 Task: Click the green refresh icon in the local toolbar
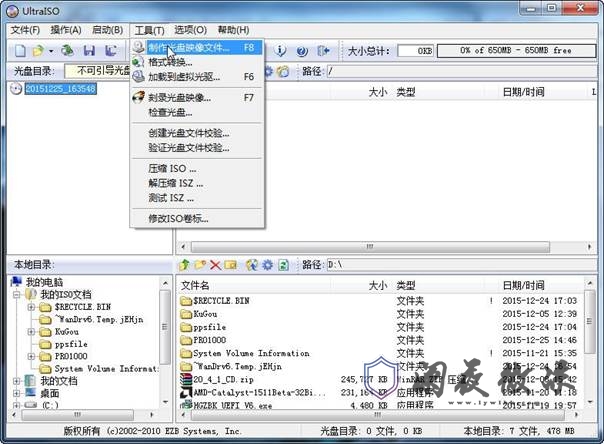point(284,265)
